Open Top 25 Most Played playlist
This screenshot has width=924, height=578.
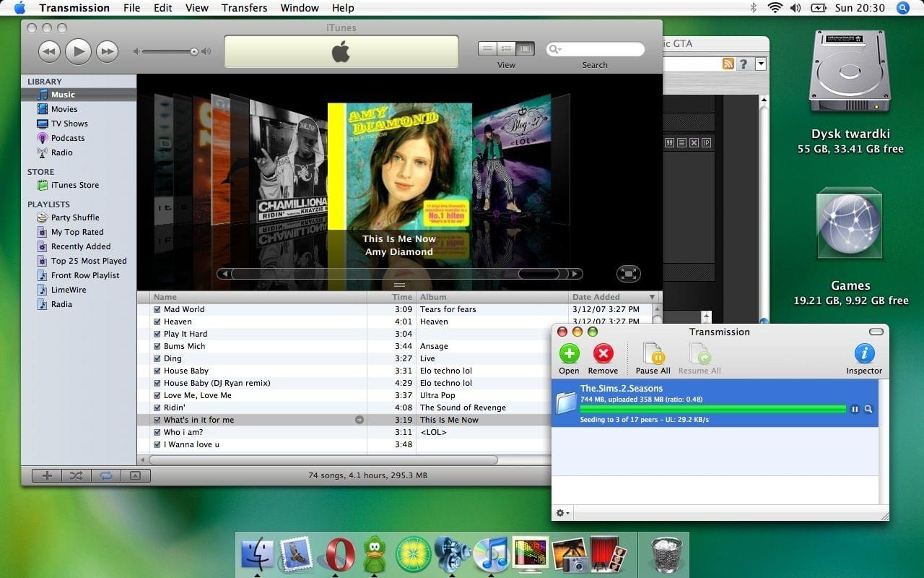89,261
